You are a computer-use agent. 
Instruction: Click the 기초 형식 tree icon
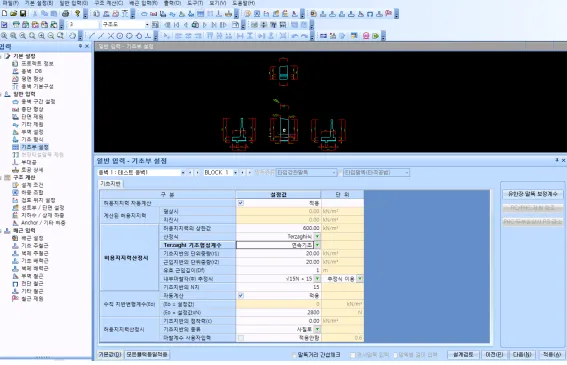click(15, 140)
